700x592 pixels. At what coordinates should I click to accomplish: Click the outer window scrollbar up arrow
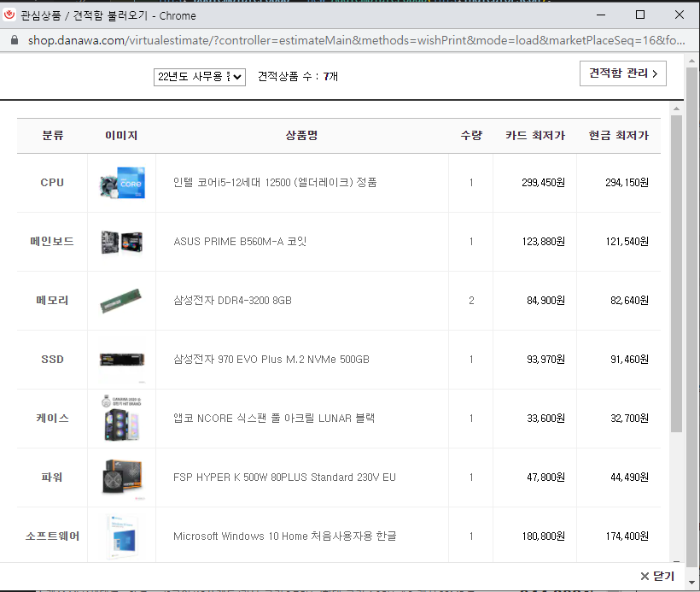(x=692, y=61)
